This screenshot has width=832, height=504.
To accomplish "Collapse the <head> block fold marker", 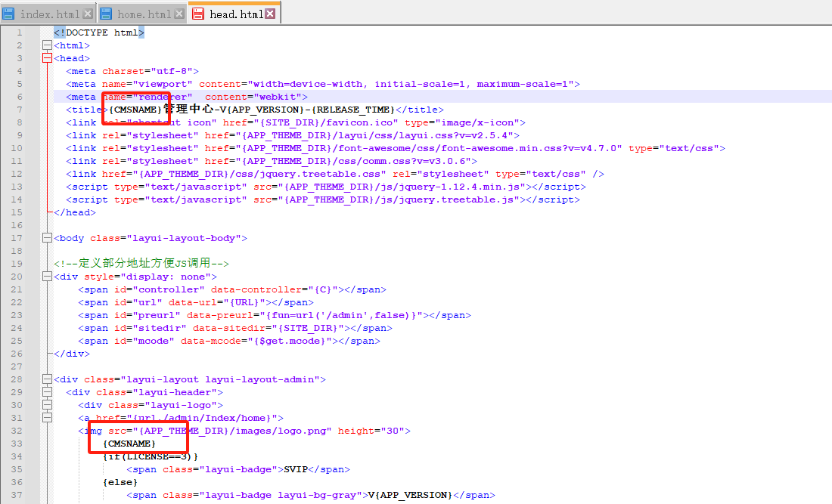I will (47, 58).
